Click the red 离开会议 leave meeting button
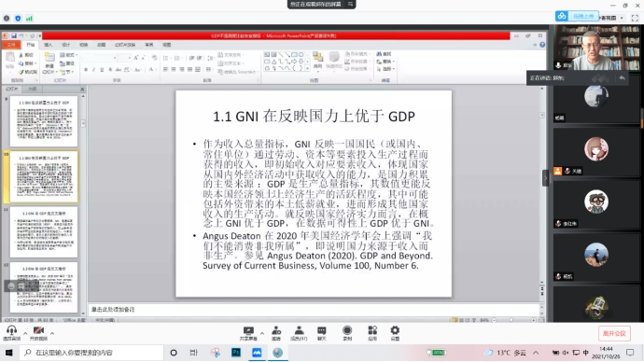644x362 pixels. coord(614,333)
